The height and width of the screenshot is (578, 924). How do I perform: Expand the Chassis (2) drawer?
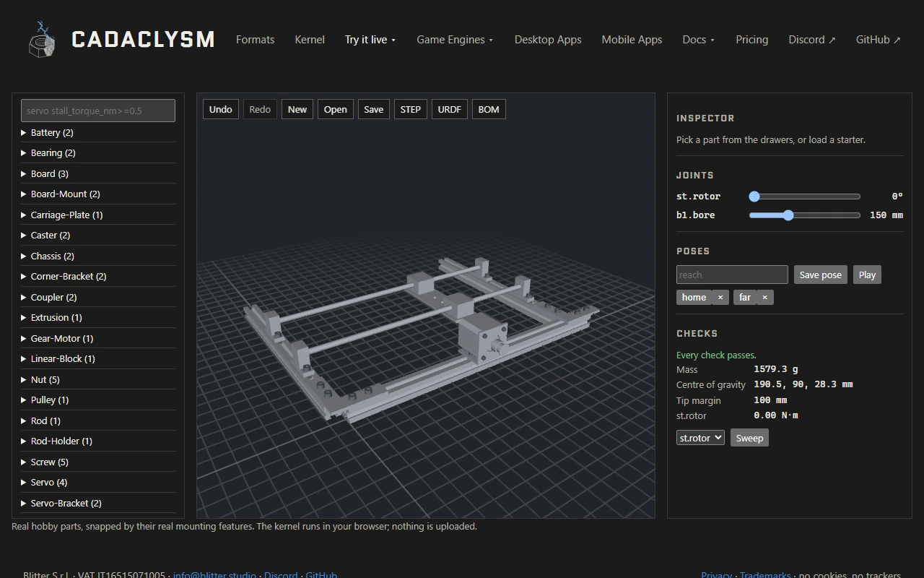click(x=98, y=256)
